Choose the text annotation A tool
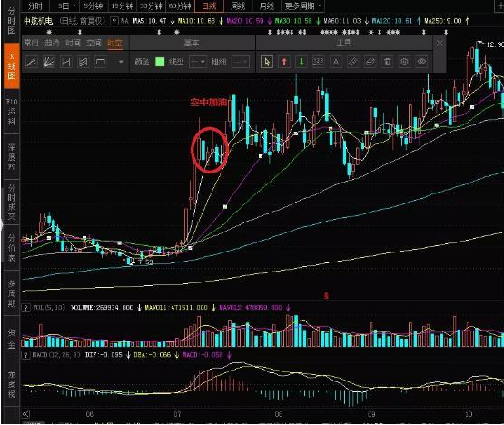This screenshot has height=425, width=504. (x=336, y=62)
